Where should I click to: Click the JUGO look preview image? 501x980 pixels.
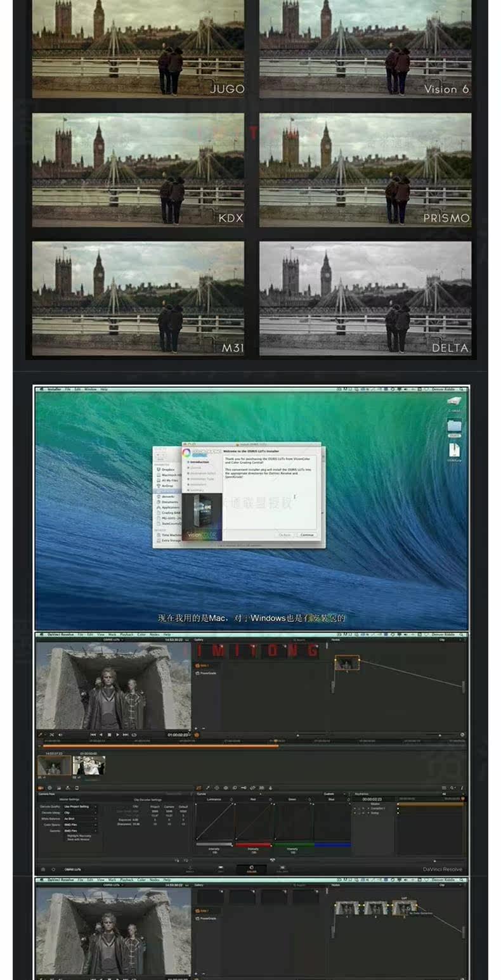[x=138, y=49]
